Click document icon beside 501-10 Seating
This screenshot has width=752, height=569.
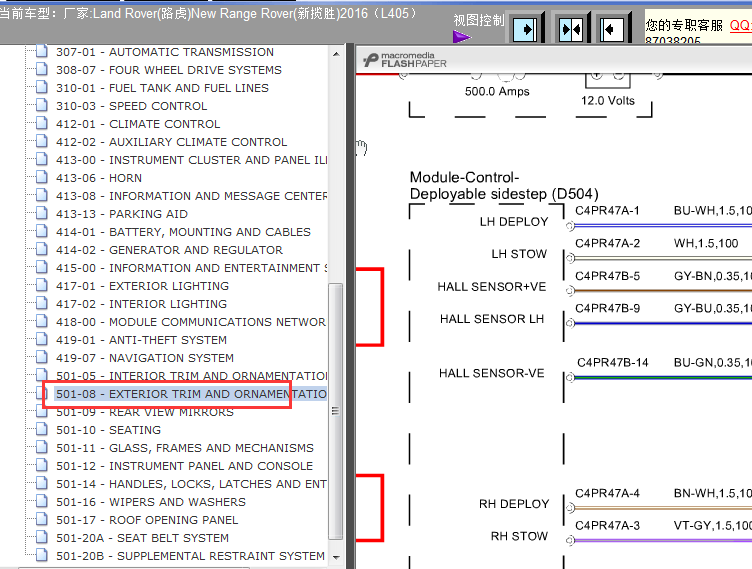pos(42,429)
